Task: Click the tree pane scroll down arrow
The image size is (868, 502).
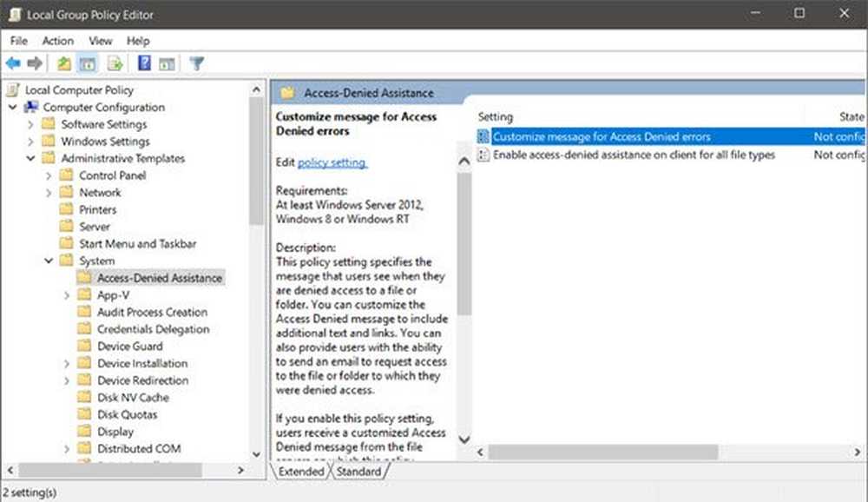Action: point(256,453)
